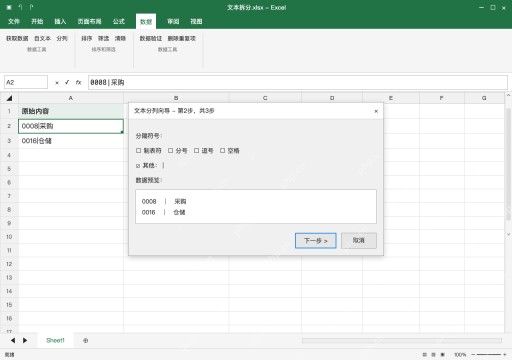The image size is (512, 360).
Task: Select the Sheet1 tab
Action: tap(55, 340)
